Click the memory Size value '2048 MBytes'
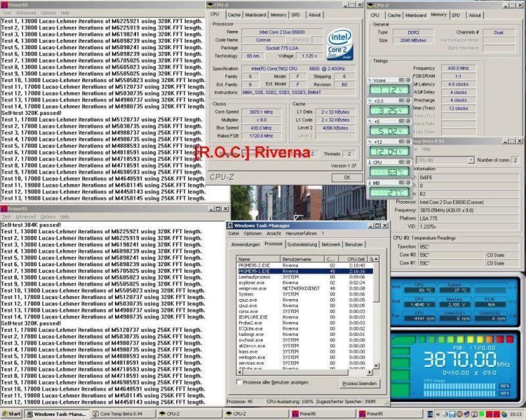This screenshot has width=526, height=420. pos(413,40)
